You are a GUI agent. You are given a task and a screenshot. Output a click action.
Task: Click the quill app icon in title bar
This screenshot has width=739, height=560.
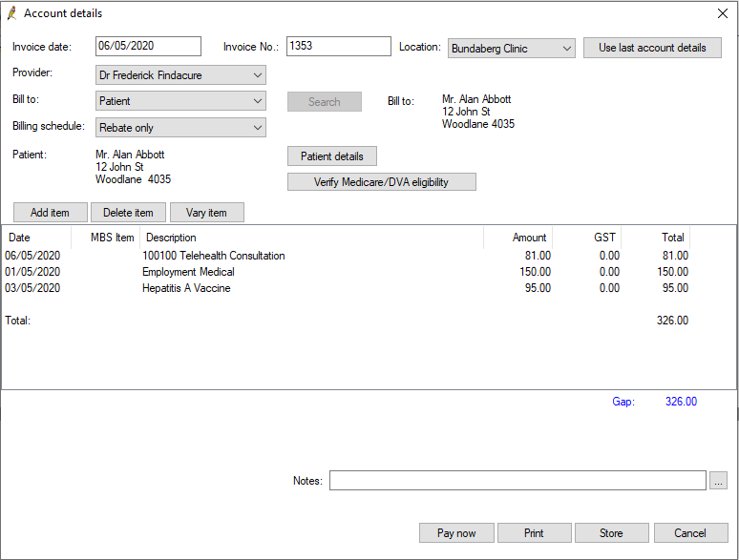click(x=12, y=13)
